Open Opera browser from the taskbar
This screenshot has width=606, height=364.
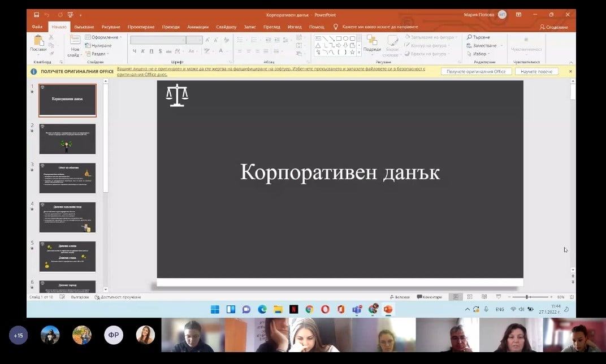pyautogui.click(x=325, y=309)
